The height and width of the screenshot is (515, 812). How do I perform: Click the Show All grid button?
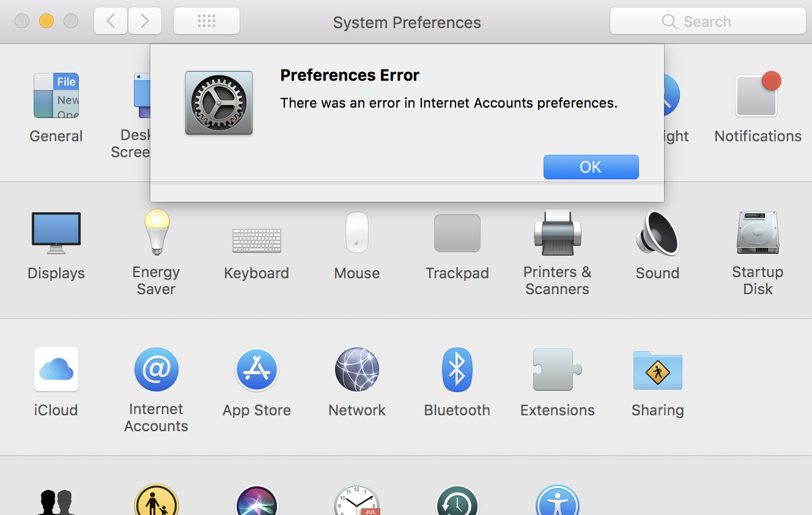point(207,21)
